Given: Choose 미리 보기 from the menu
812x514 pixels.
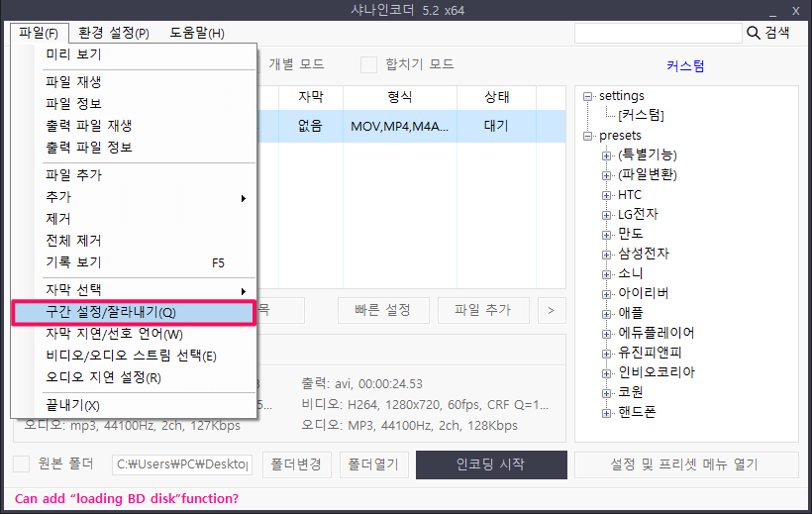Looking at the screenshot, I should [x=134, y=54].
